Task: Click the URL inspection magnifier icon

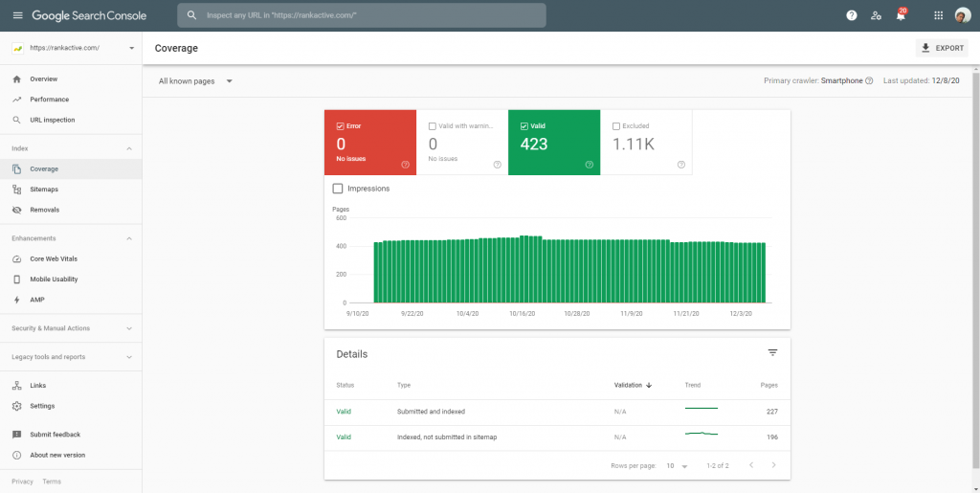Action: 17,120
